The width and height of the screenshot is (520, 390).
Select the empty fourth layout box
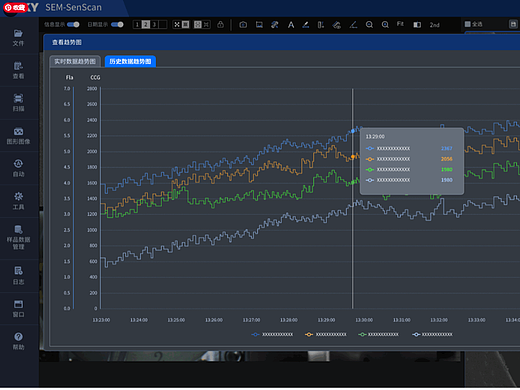tap(163, 25)
